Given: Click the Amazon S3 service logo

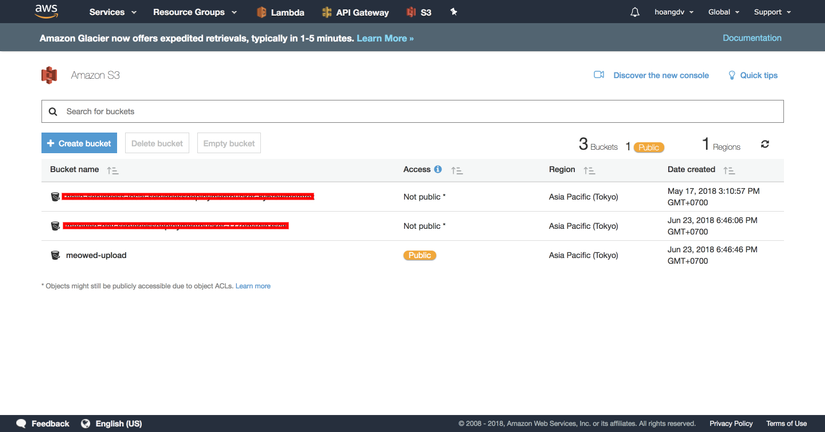Looking at the screenshot, I should [x=49, y=75].
